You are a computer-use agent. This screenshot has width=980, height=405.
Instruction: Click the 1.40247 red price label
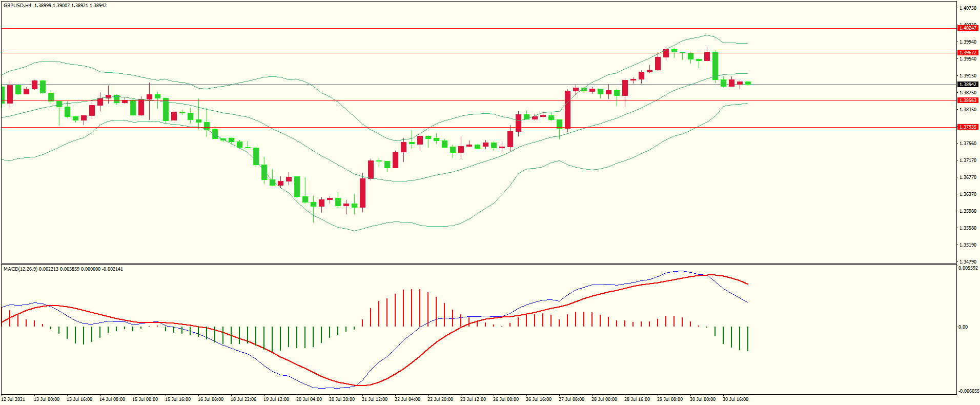[968, 28]
